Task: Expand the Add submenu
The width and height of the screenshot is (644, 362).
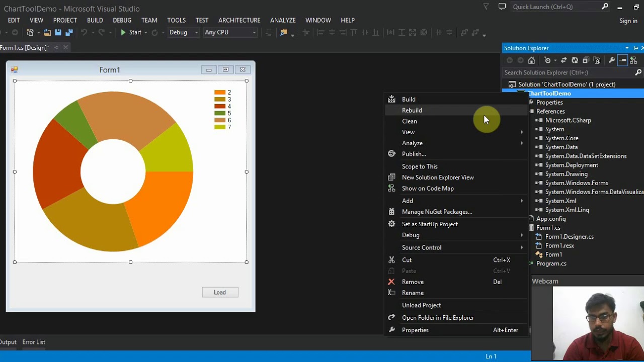Action: coord(522,201)
